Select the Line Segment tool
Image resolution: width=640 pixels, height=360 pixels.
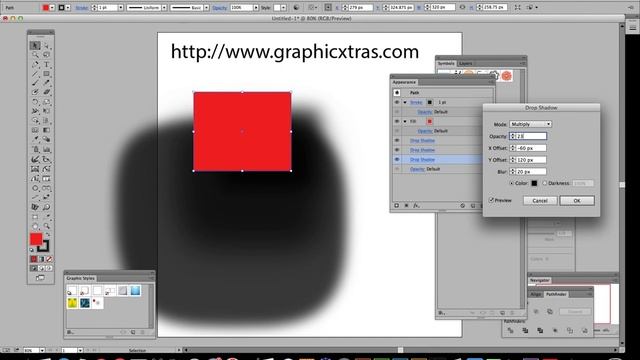[x=35, y=74]
